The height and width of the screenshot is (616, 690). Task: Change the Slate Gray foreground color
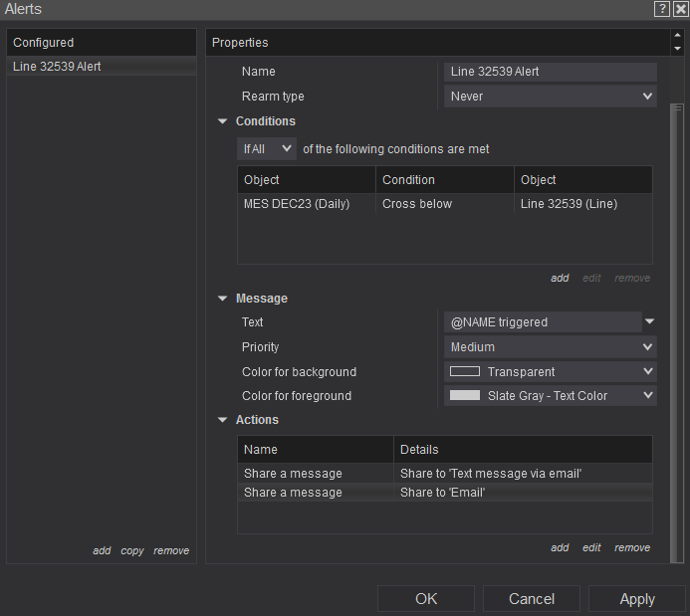550,395
